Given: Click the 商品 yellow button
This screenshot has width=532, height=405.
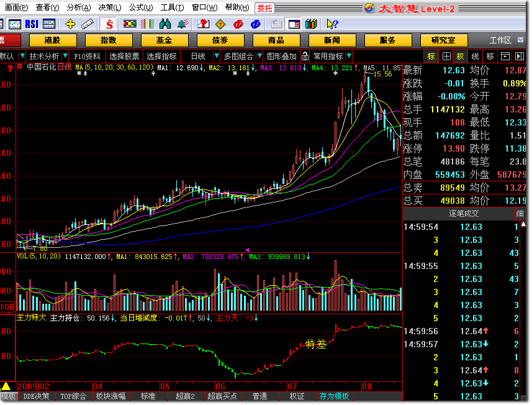Looking at the screenshot, I should coord(276,40).
